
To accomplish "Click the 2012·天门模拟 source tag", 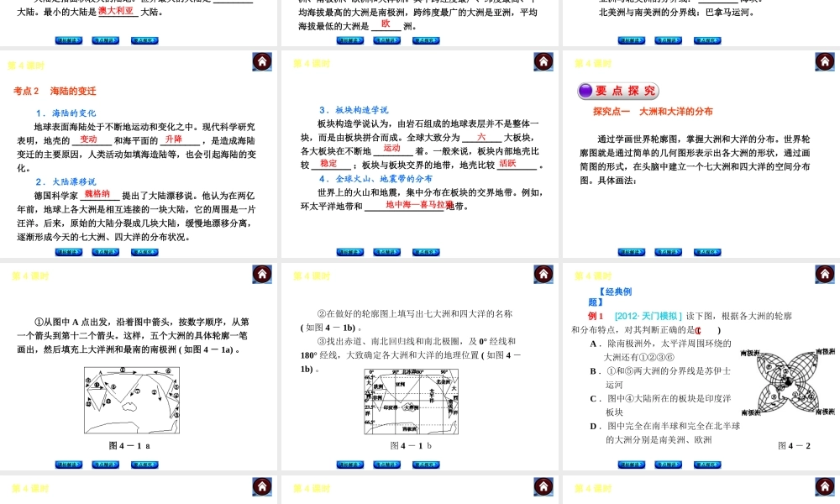I will pyautogui.click(x=648, y=316).
